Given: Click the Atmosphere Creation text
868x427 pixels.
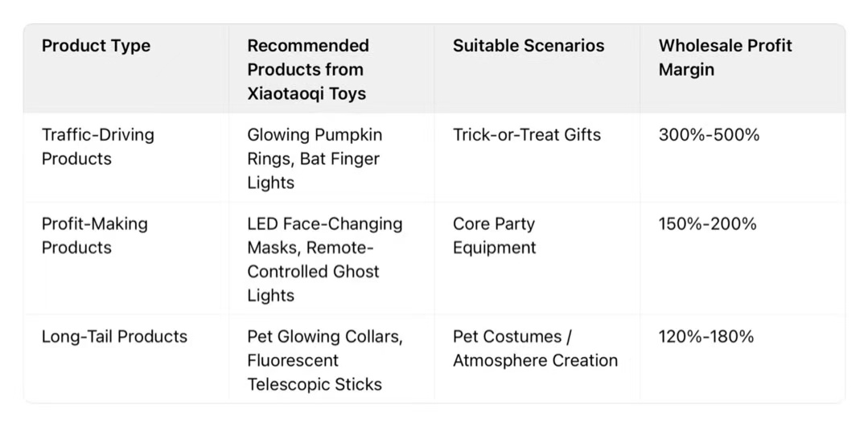Looking at the screenshot, I should pos(535,360).
